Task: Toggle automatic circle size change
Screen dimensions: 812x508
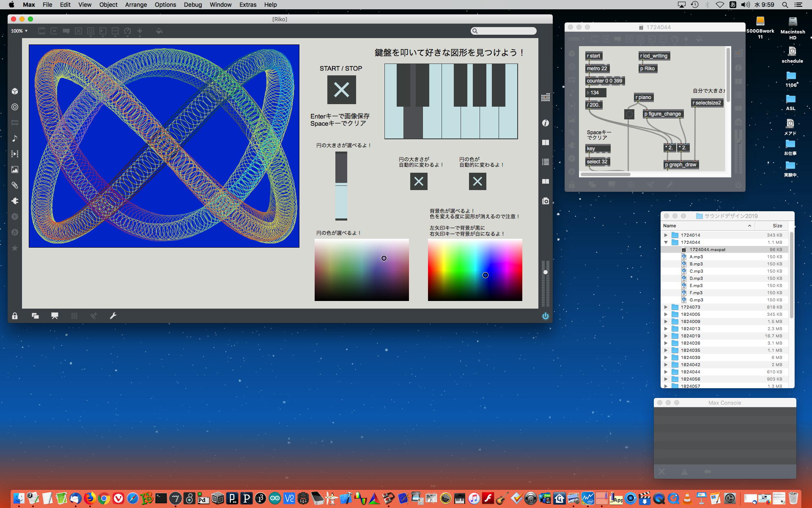Action: [x=419, y=182]
